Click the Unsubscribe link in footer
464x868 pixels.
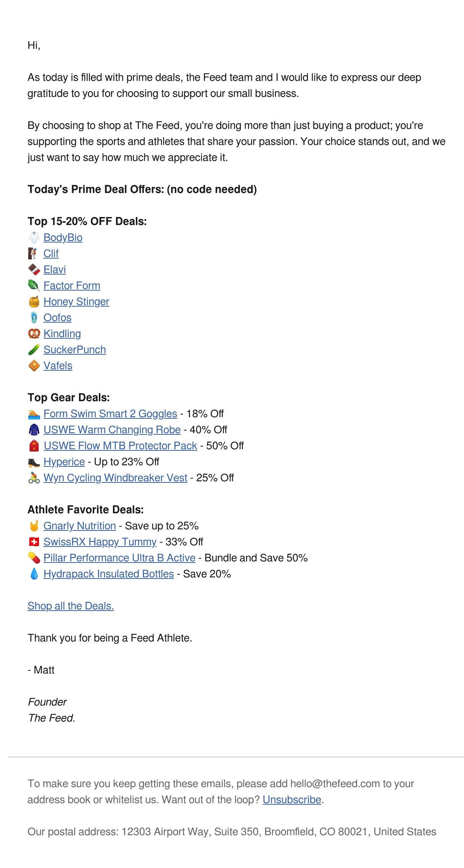click(x=292, y=800)
